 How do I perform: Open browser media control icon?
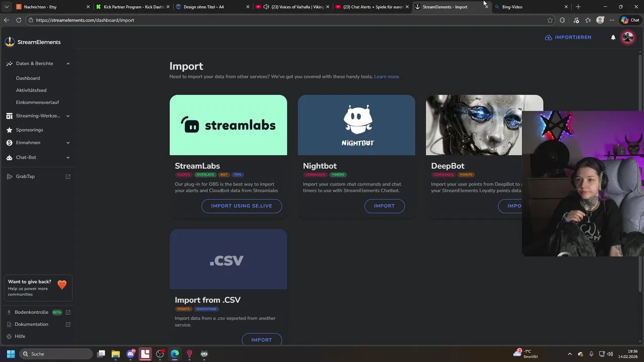pos(576,20)
